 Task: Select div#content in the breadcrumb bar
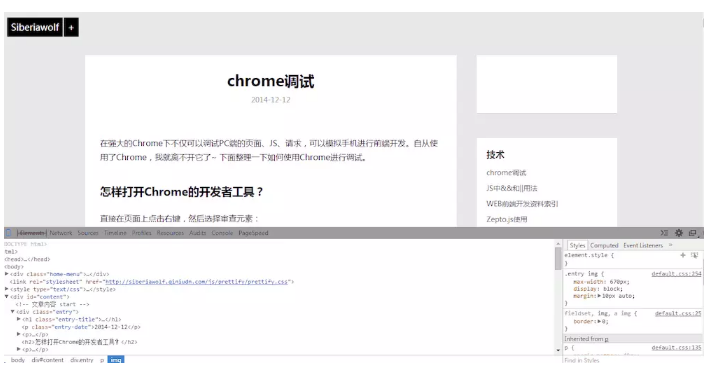click(48, 360)
